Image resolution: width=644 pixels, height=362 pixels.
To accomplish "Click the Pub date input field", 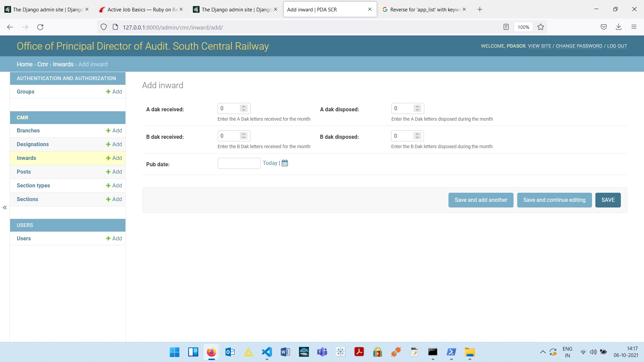I will click(x=239, y=164).
